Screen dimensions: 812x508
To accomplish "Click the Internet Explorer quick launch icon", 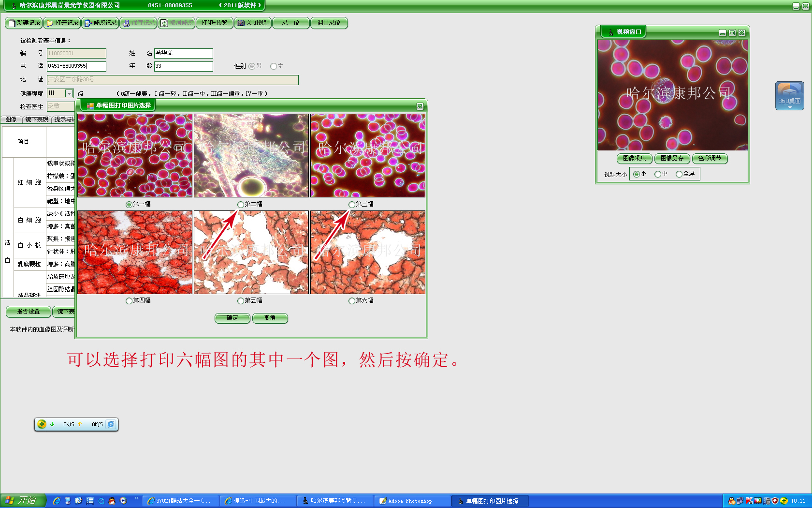I will [57, 501].
